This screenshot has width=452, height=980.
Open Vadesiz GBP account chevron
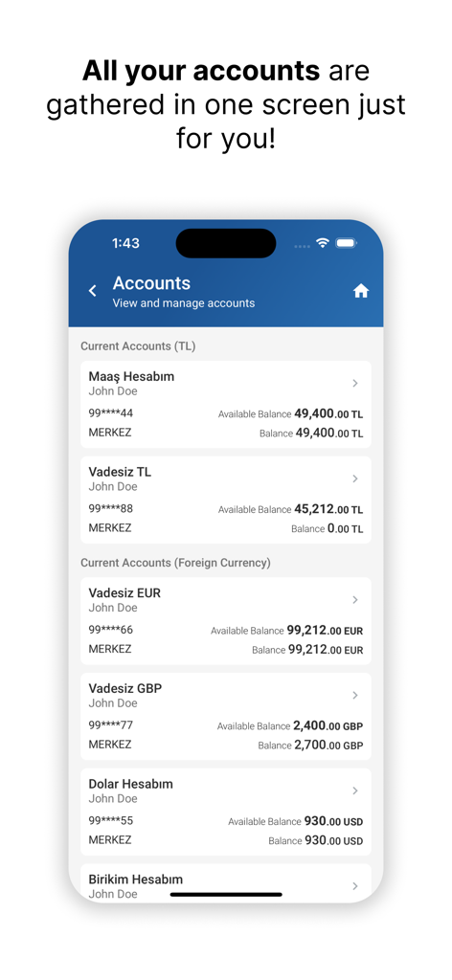[x=355, y=695]
